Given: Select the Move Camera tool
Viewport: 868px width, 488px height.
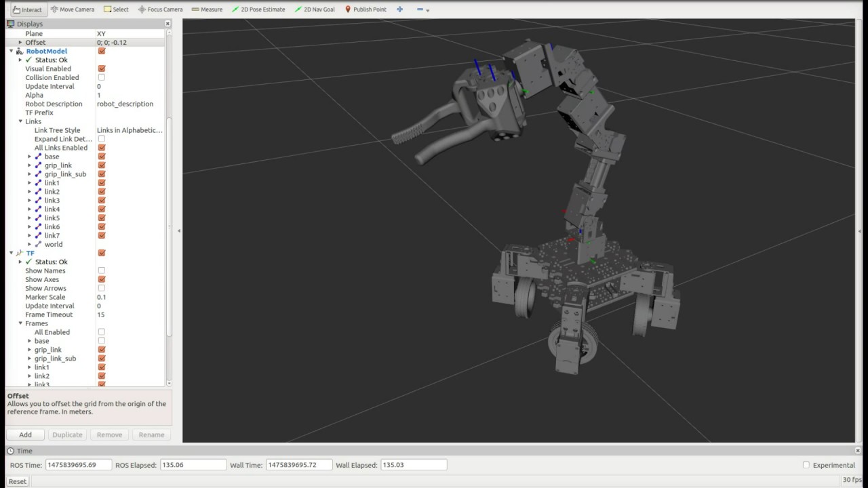Looking at the screenshot, I should [73, 9].
